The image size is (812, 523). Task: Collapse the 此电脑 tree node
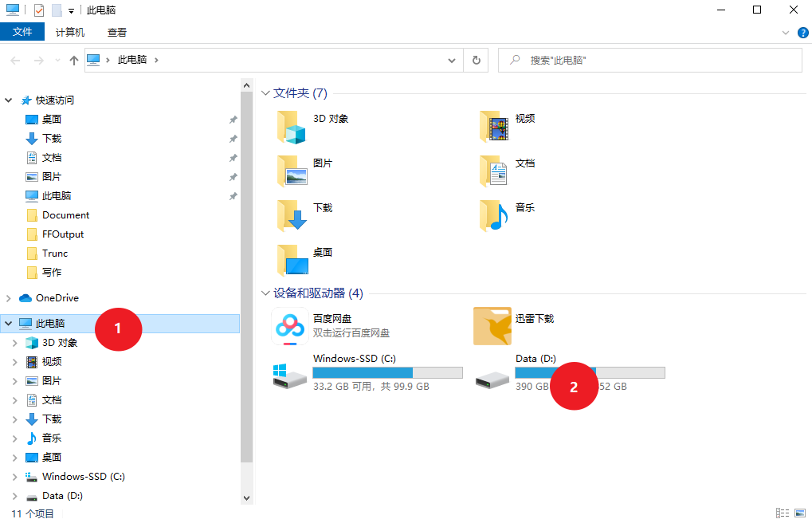pyautogui.click(x=8, y=324)
